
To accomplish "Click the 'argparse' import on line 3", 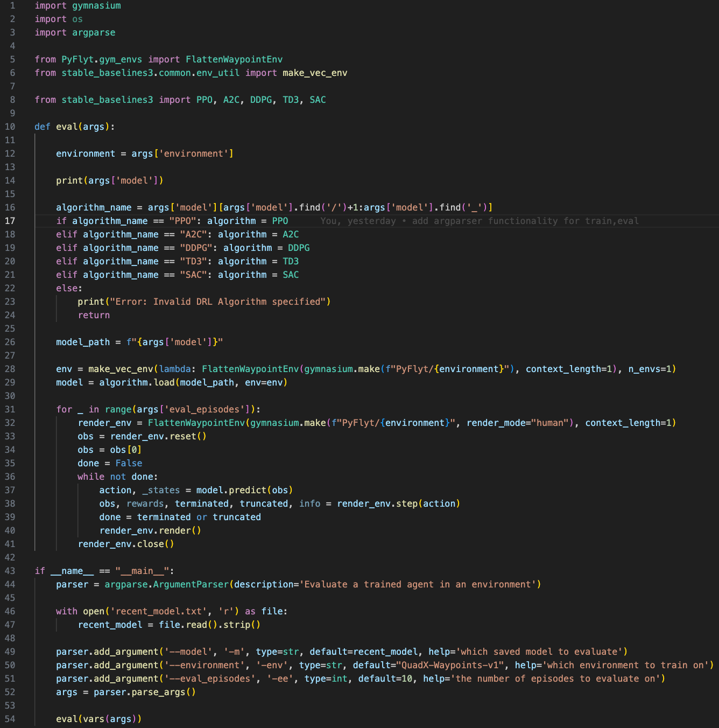I will pos(94,32).
